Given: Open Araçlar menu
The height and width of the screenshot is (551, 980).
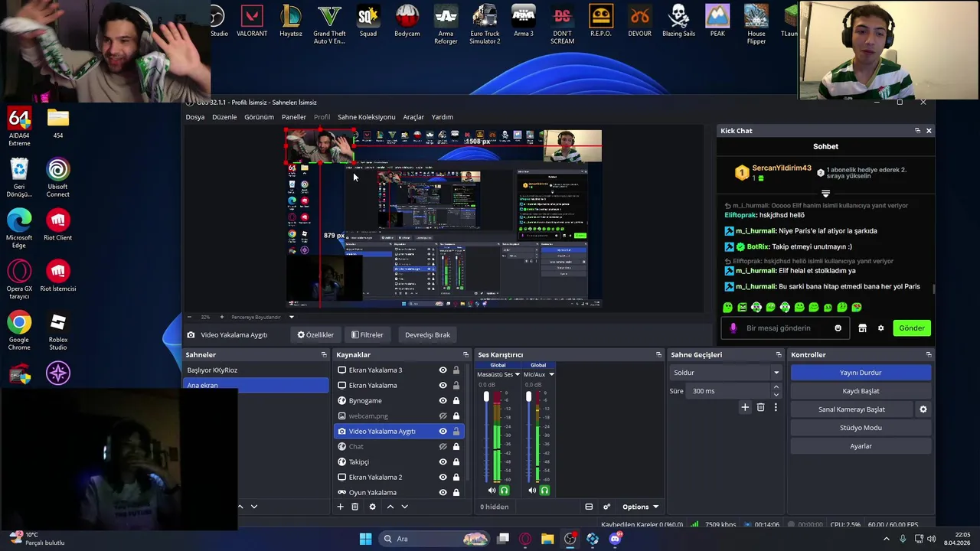Looking at the screenshot, I should 413,117.
